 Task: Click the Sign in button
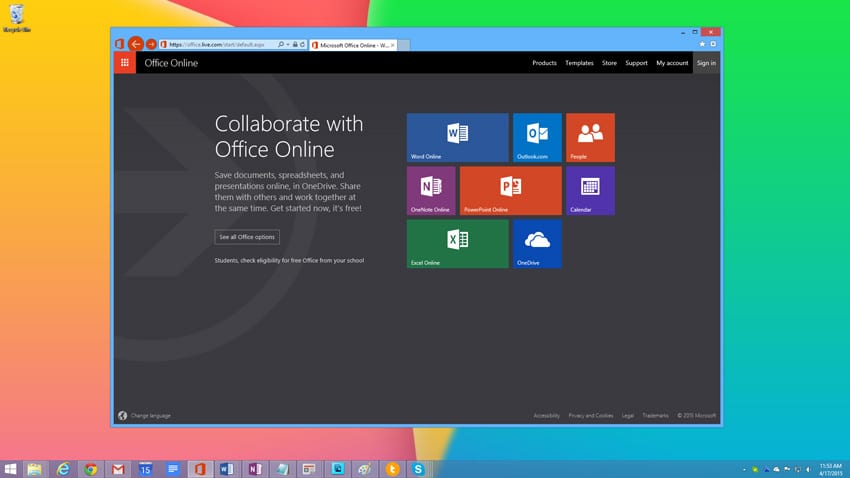point(706,63)
